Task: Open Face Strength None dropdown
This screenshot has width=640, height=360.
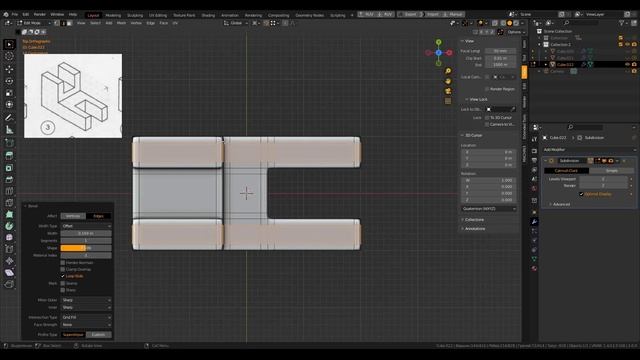Action: 86,325
